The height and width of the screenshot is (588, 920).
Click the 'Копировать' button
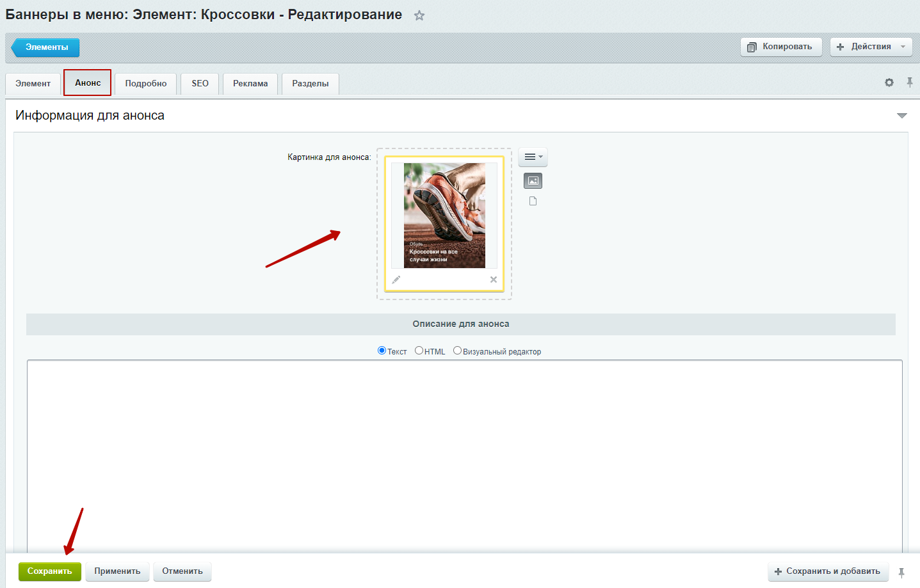pos(781,47)
